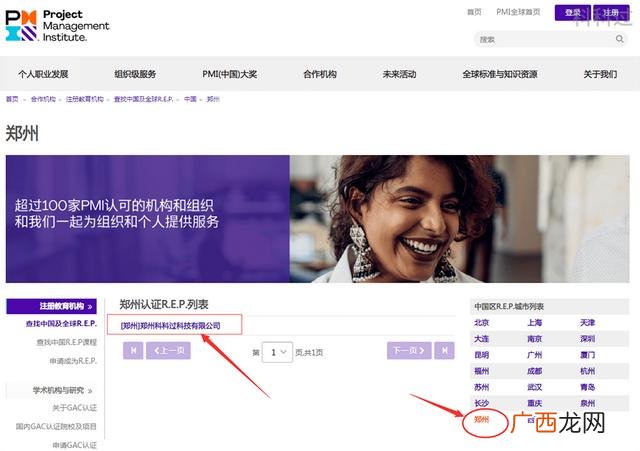Open PMI全球首页 link
640x451 pixels.
point(518,12)
